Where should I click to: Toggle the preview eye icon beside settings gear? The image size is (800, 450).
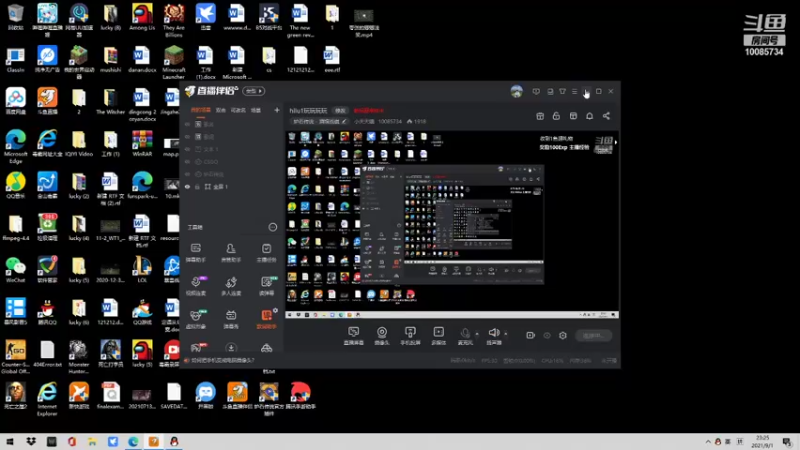point(547,335)
